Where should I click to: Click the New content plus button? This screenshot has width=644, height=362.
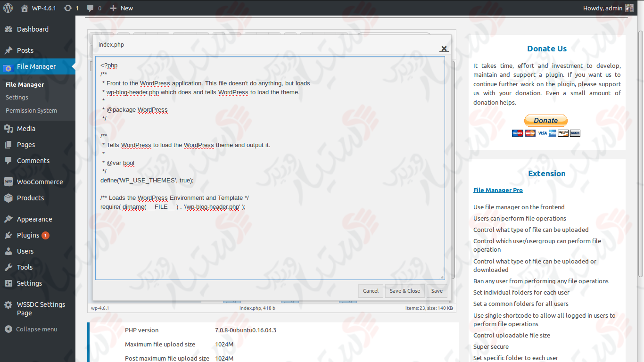coord(122,8)
